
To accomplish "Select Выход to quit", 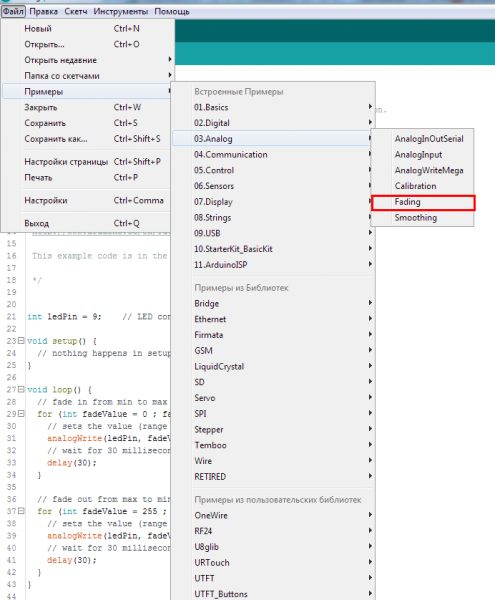I will click(87, 223).
